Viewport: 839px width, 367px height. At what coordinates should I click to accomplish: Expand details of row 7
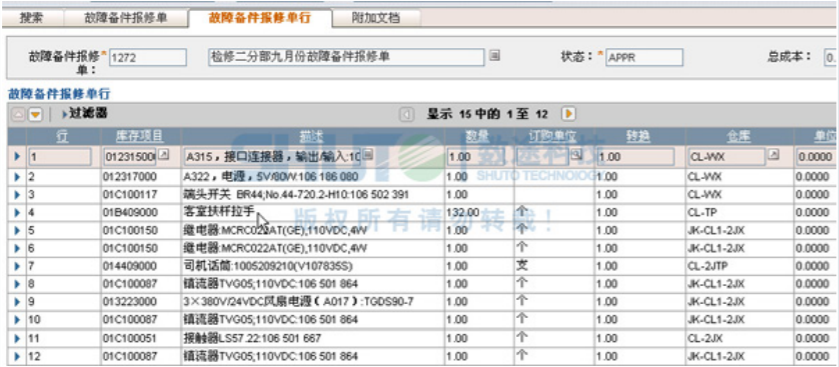(x=17, y=266)
